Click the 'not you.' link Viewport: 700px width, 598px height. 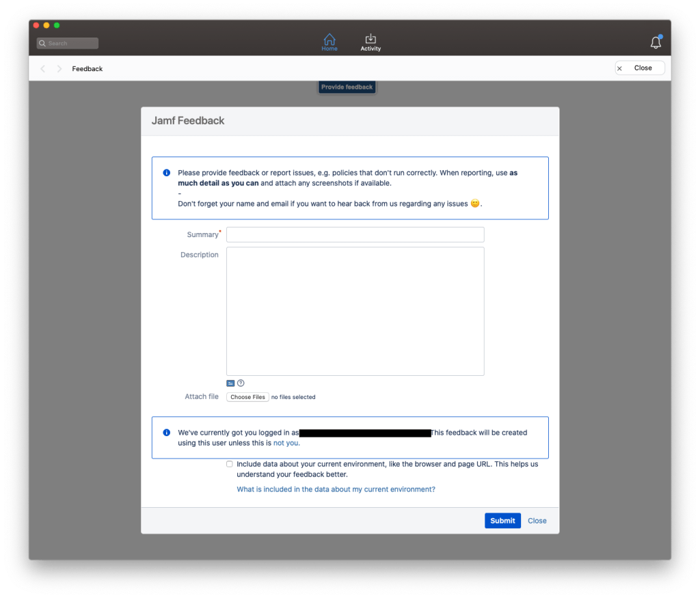point(286,443)
